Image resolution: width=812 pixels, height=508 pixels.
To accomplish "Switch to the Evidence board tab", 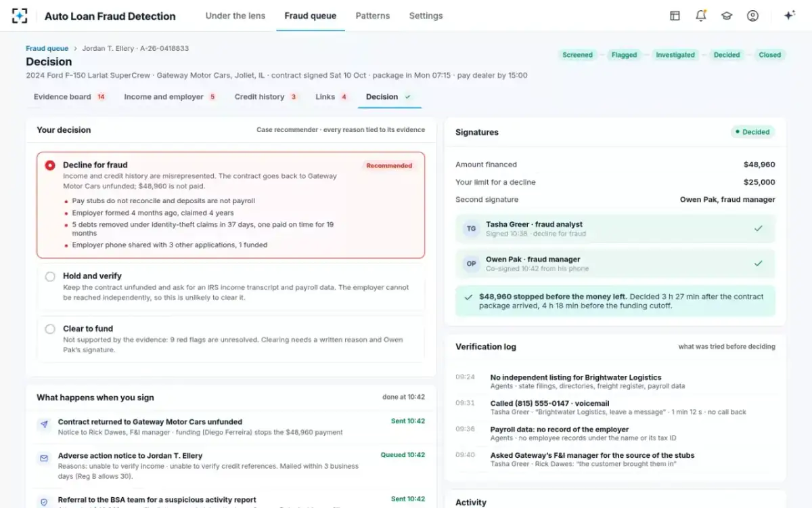I will point(70,97).
